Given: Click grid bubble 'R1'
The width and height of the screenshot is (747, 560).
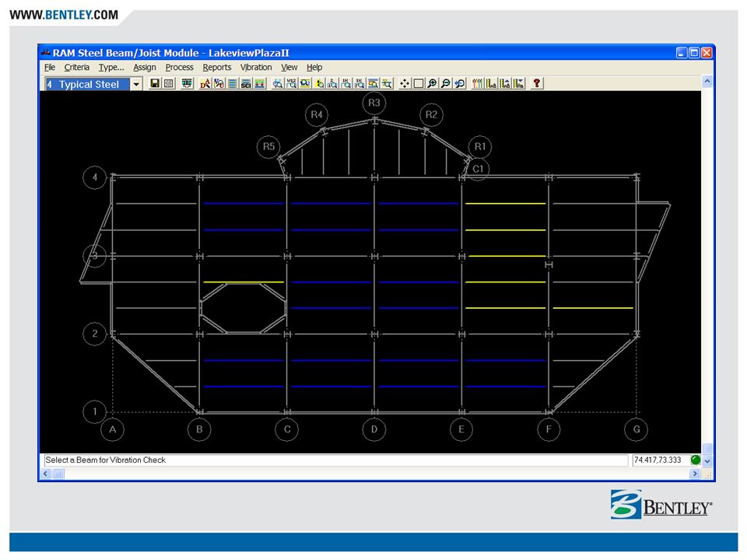Looking at the screenshot, I should coord(480,147).
